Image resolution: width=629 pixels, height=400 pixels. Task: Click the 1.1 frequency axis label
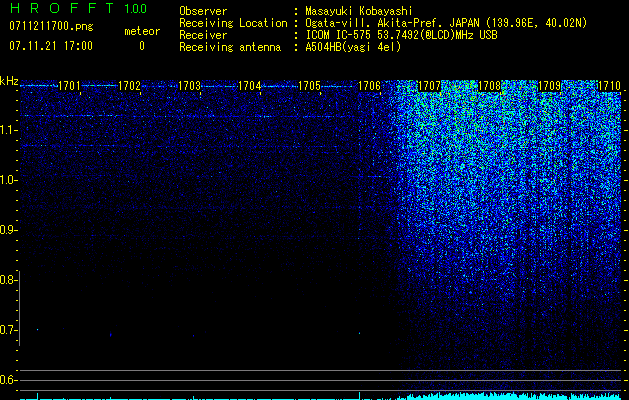pyautogui.click(x=7, y=130)
